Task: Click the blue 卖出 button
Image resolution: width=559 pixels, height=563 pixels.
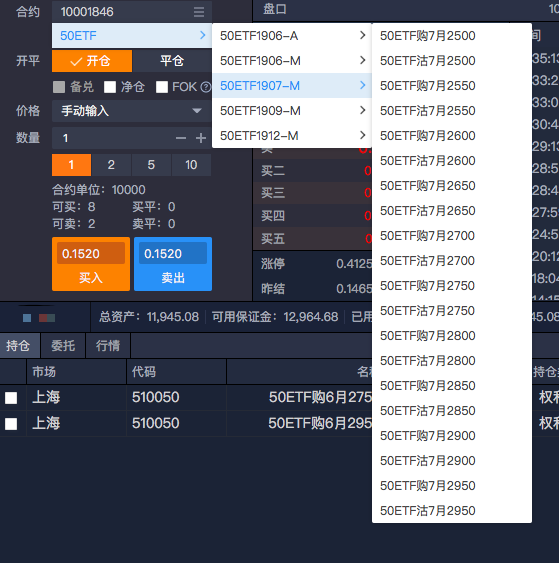Action: point(173,264)
